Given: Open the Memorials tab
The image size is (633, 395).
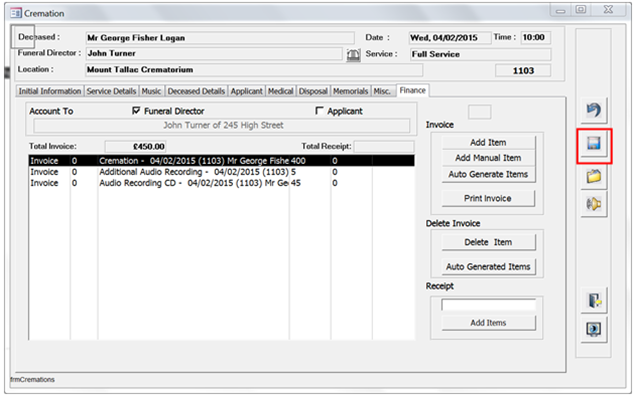Looking at the screenshot, I should pyautogui.click(x=350, y=91).
